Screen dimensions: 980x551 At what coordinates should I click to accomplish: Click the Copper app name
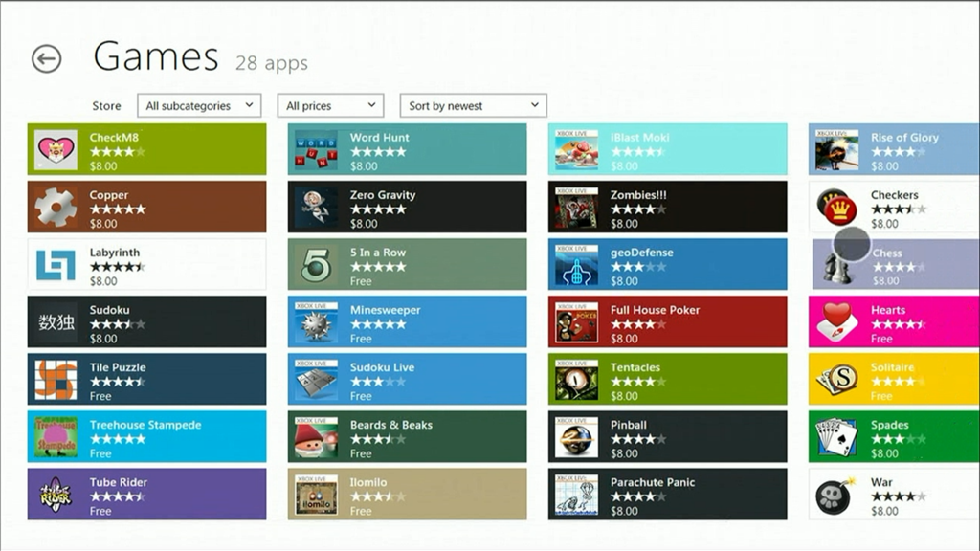point(109,195)
